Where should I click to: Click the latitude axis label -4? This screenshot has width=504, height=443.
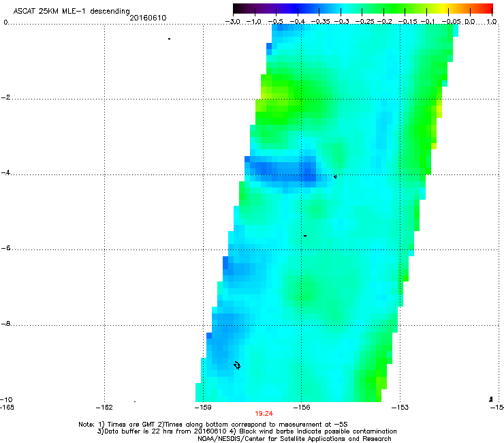tap(5, 172)
